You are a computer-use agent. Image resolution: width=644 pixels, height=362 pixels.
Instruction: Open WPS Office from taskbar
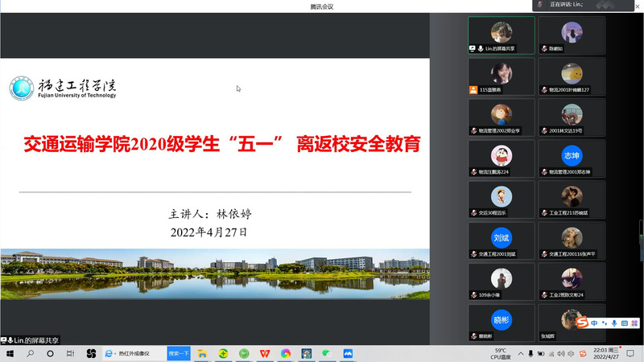pyautogui.click(x=265, y=353)
